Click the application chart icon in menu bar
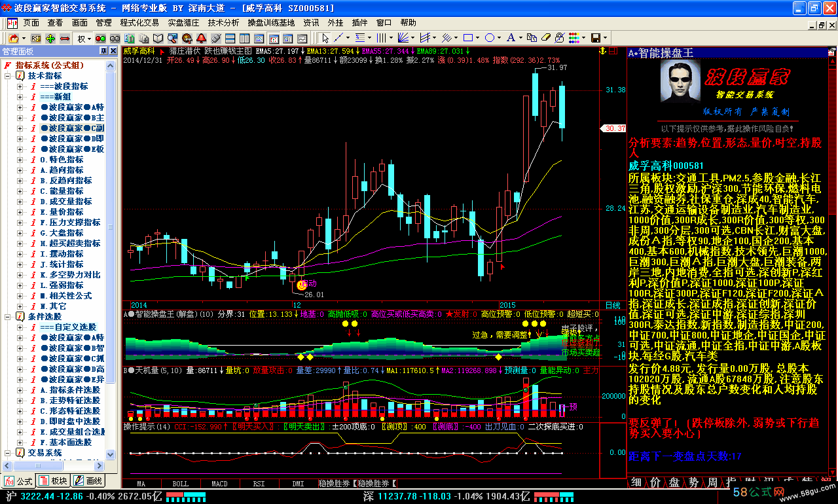The width and height of the screenshot is (838, 504). click(x=12, y=22)
